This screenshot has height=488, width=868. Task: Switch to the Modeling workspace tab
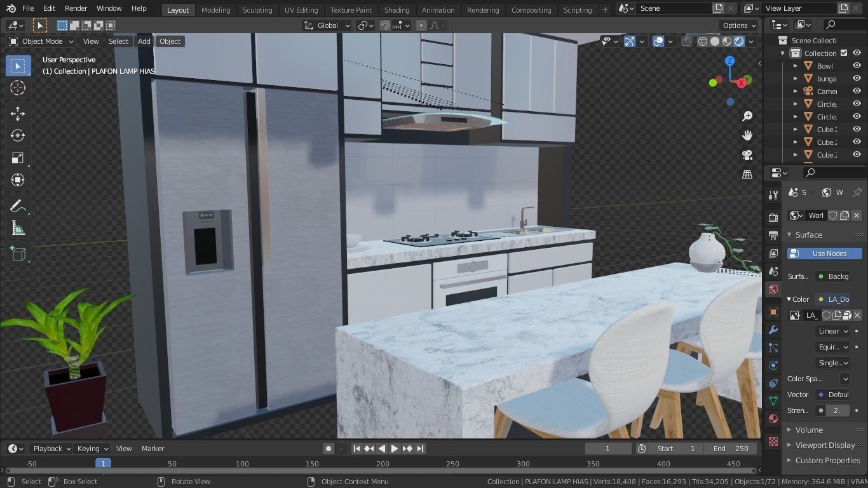click(x=215, y=10)
